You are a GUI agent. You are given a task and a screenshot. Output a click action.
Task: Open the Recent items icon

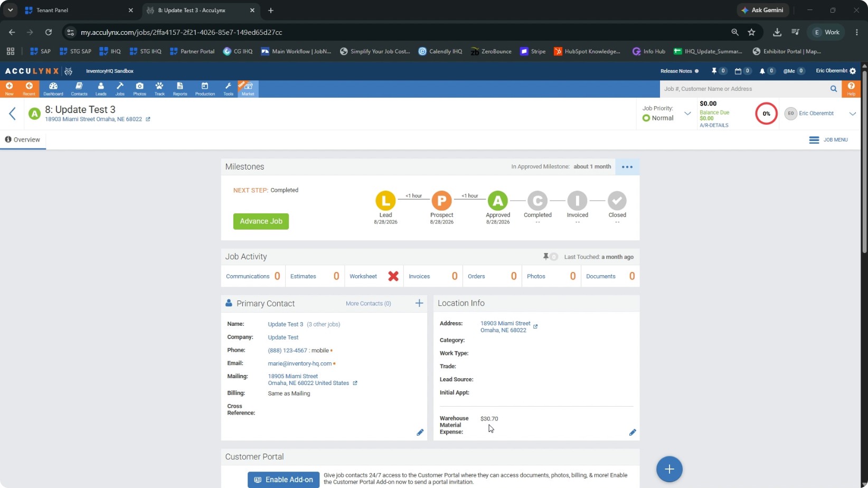click(29, 89)
